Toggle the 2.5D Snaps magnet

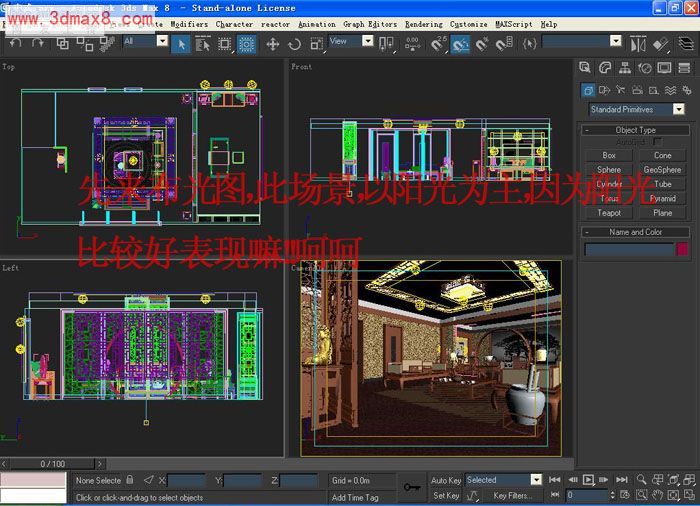[x=438, y=44]
